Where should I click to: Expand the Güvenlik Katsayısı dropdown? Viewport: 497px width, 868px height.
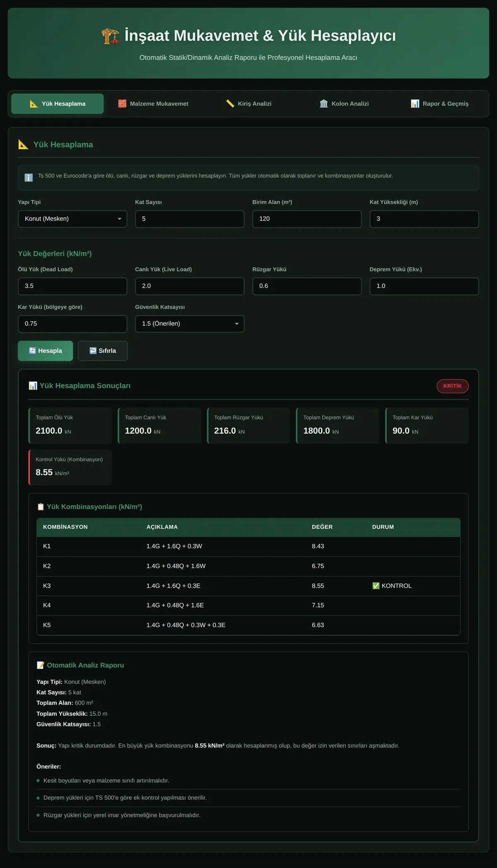click(x=190, y=324)
